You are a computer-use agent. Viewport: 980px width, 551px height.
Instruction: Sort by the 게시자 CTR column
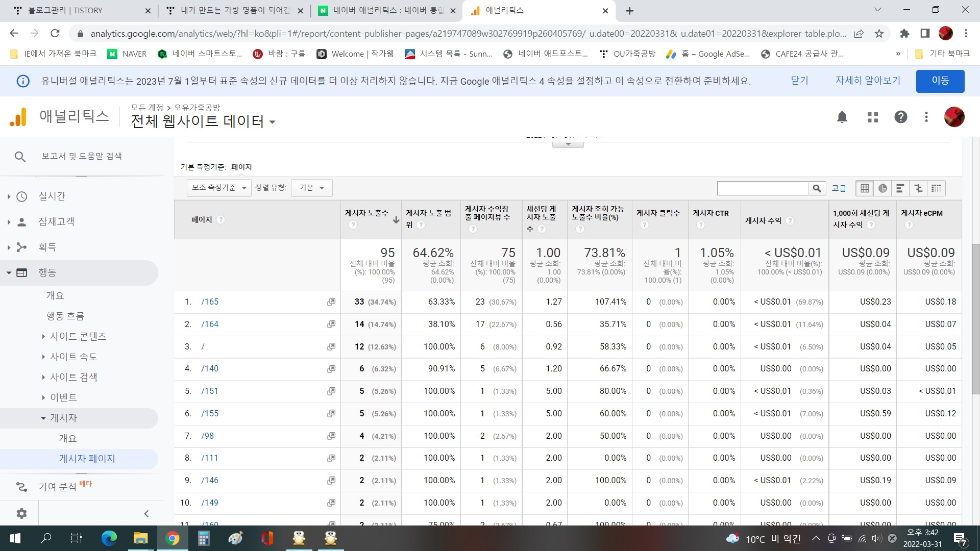(x=710, y=213)
